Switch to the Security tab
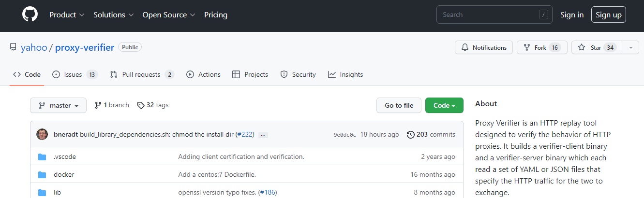 [298, 74]
